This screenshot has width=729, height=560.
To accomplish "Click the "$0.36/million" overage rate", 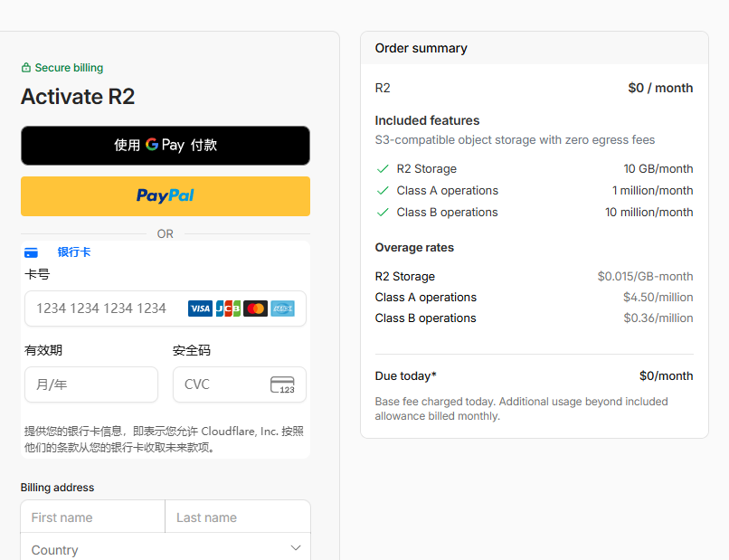I will 658,318.
